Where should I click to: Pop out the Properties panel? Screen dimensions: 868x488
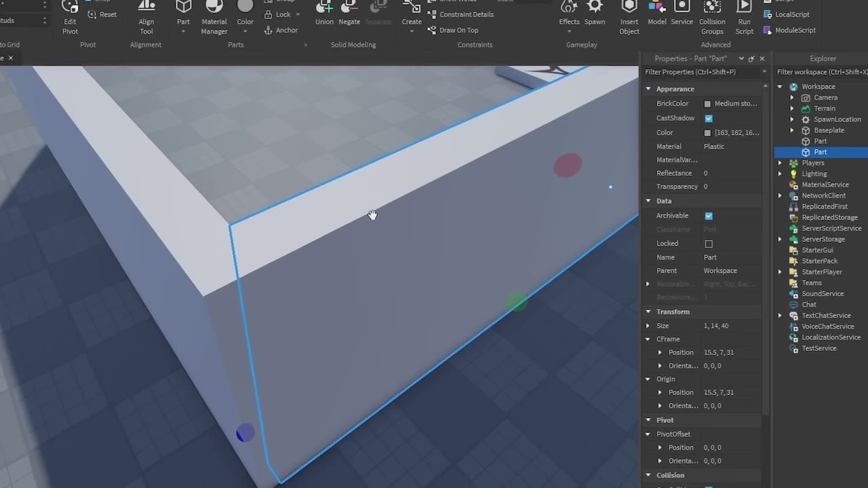click(x=751, y=58)
